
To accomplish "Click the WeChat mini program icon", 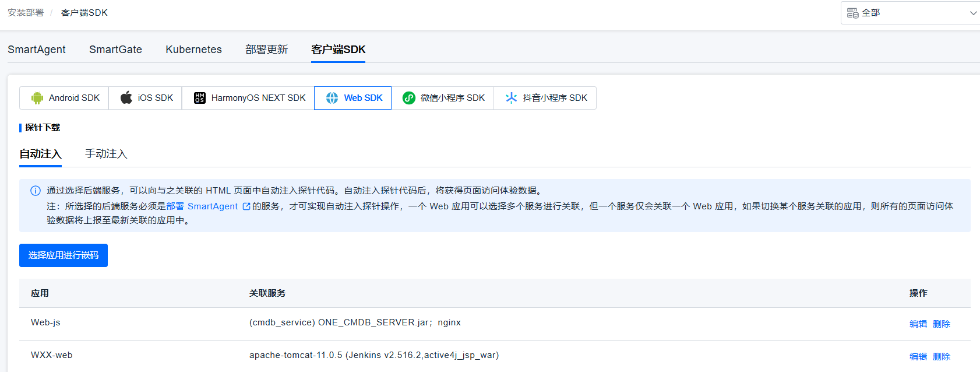I will tap(409, 98).
